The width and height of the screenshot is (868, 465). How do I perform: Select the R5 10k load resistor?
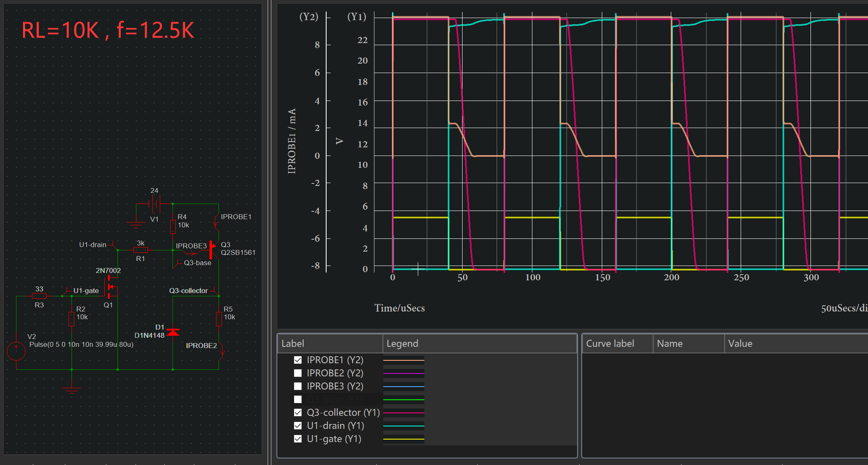click(x=219, y=318)
